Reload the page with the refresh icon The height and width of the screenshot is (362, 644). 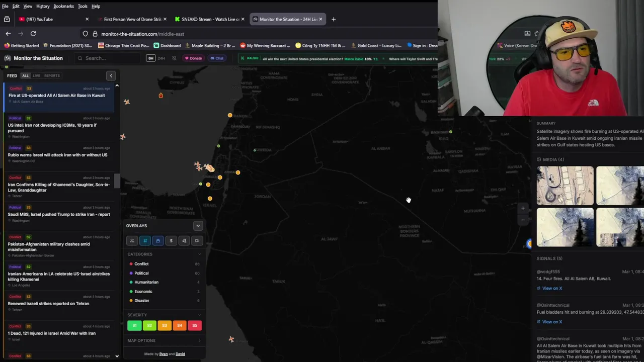coord(33,34)
